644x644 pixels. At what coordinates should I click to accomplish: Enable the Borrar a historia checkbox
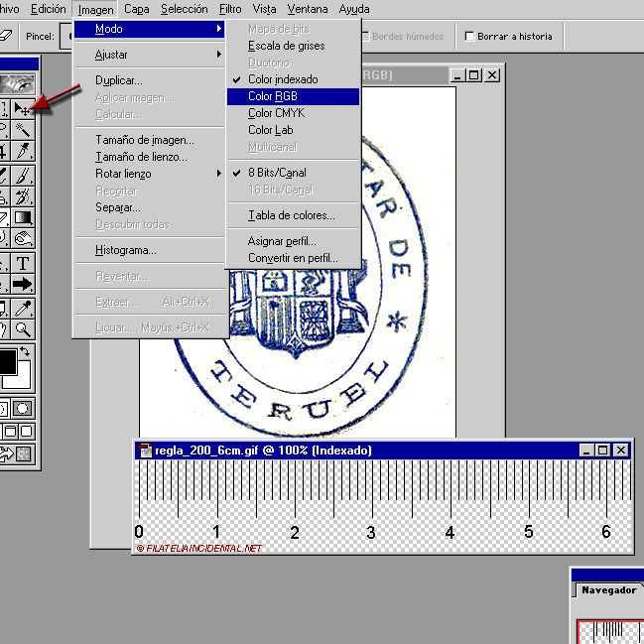pos(469,37)
